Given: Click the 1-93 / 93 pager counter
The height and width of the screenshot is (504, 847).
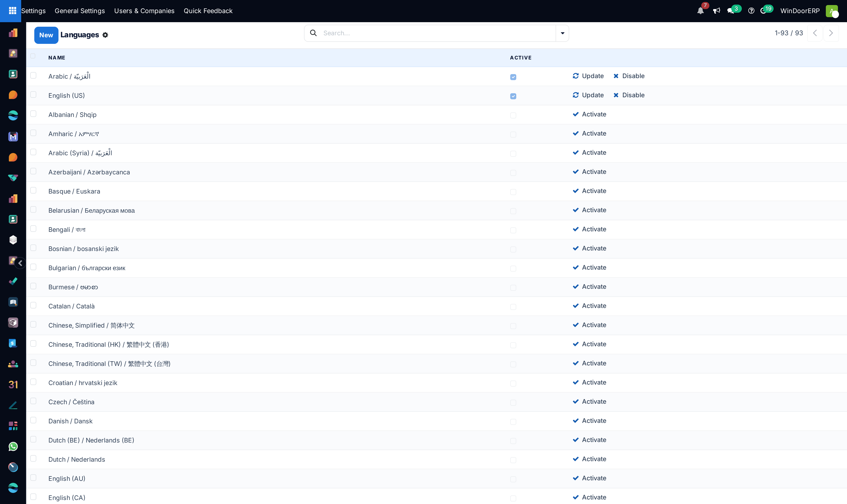Looking at the screenshot, I should (x=789, y=33).
